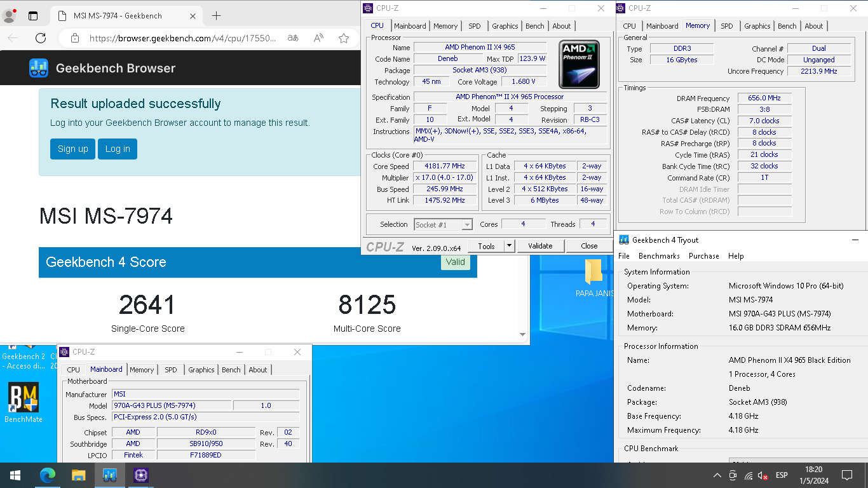
Task: Open the Tools dropdown arrow in CPU-Z
Action: [x=509, y=246]
